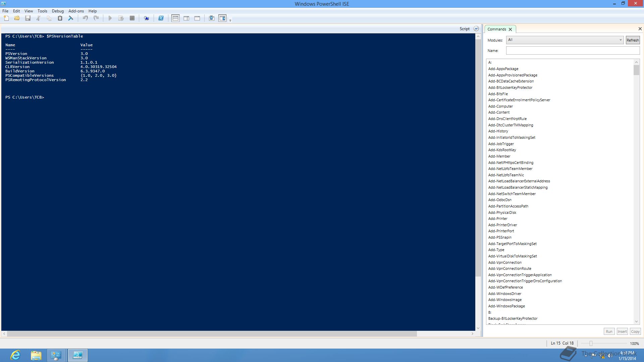
Task: Open volume control in system tray
Action: [610, 356]
